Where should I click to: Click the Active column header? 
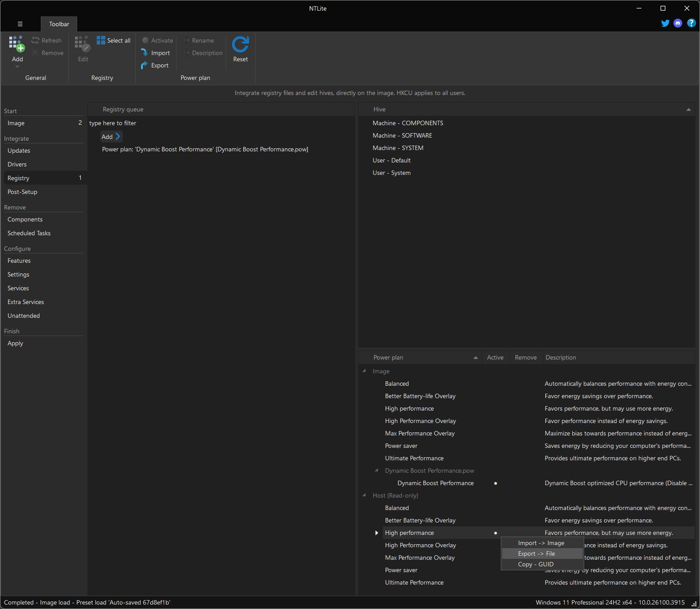pyautogui.click(x=495, y=357)
